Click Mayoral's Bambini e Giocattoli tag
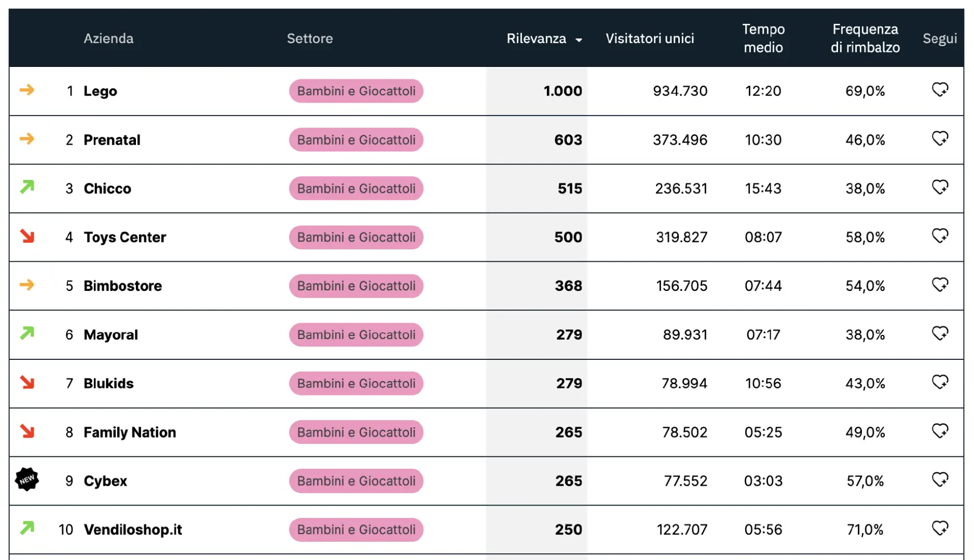Image resolution: width=974 pixels, height=560 pixels. (356, 335)
